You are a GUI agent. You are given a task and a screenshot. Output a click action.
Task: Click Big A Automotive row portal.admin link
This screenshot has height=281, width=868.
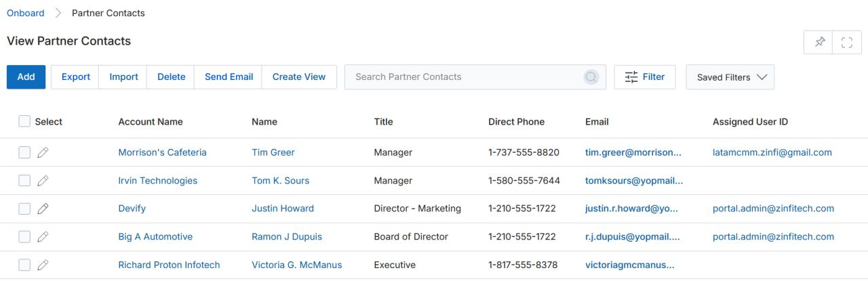(x=773, y=237)
